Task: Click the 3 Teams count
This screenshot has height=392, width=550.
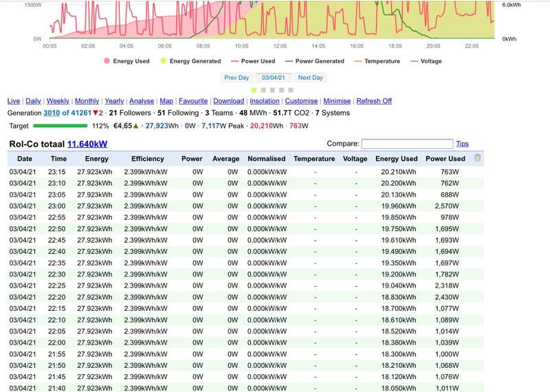Action: pyautogui.click(x=219, y=113)
